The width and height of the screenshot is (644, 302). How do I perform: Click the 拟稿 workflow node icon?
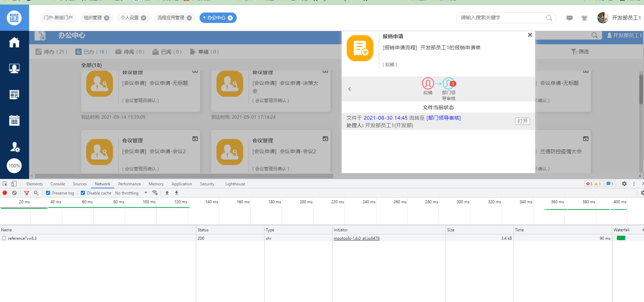428,84
